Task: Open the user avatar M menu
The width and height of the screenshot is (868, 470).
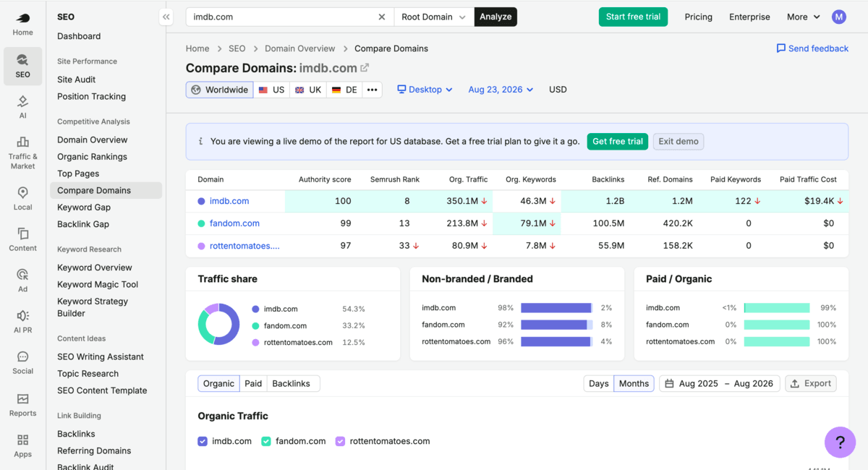Action: coord(839,17)
